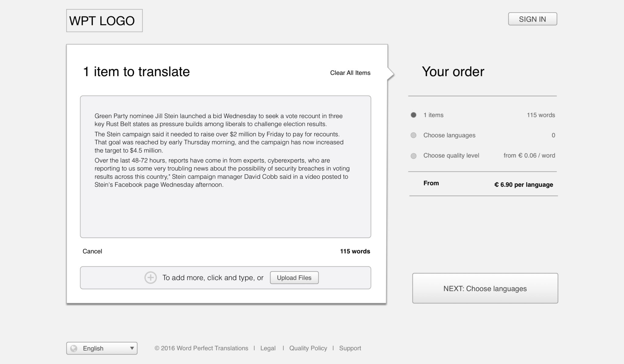Click '© 2016 Word Perfect Translations' text

pyautogui.click(x=201, y=348)
